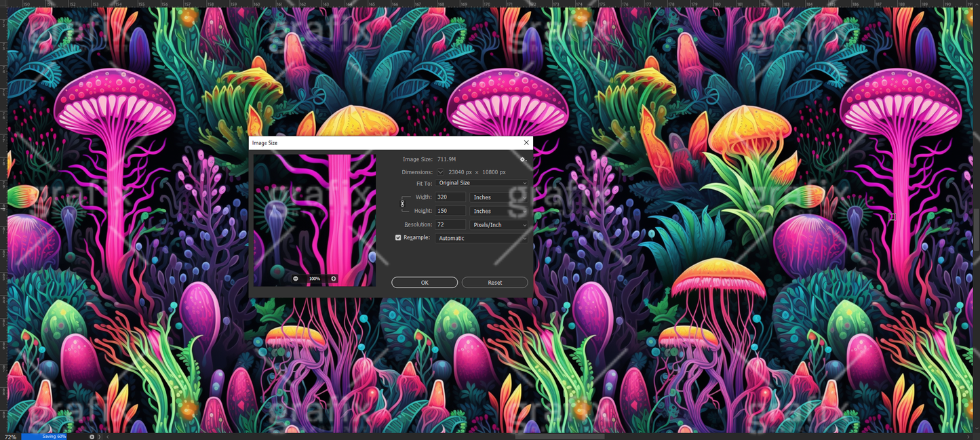Click the right chevron on the status bar
This screenshot has height=440, width=980.
tap(100, 436)
